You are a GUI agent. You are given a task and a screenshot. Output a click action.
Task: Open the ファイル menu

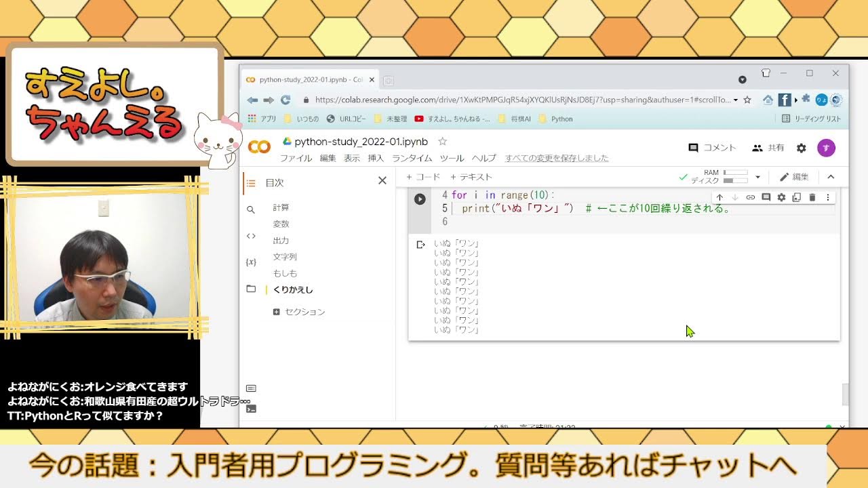[296, 158]
